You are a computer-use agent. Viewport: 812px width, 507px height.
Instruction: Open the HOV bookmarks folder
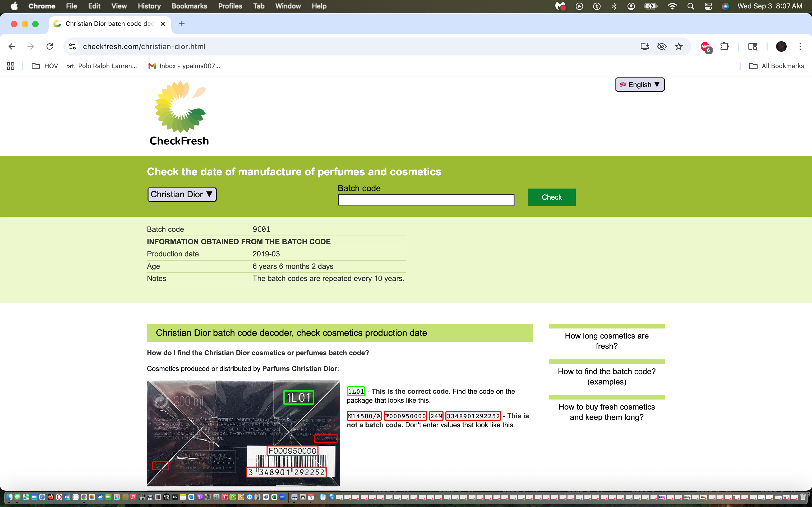click(x=45, y=66)
